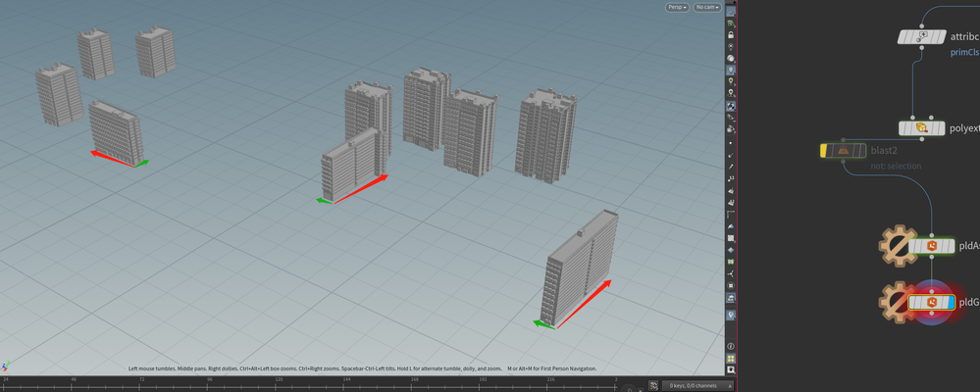
Task: Toggle the point numbers display icon
Action: [731, 178]
